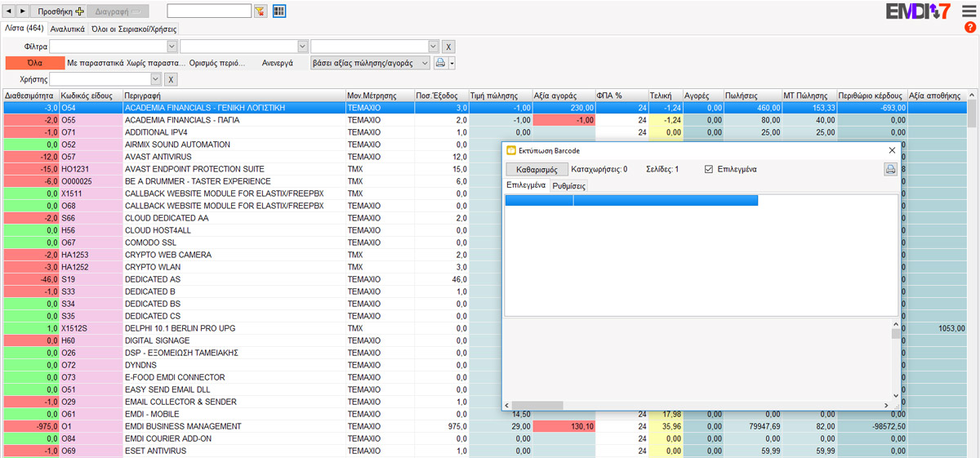Click the 79947,69 sales cell

[752, 426]
